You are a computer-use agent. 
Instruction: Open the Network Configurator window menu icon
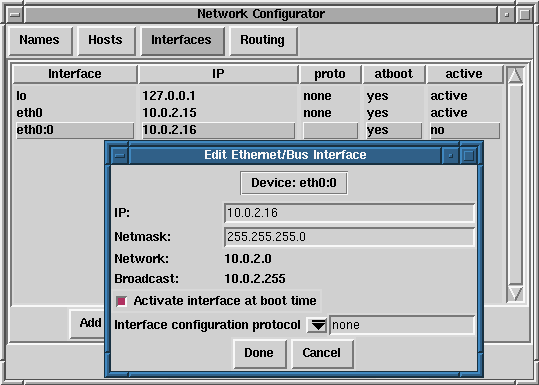click(15, 14)
